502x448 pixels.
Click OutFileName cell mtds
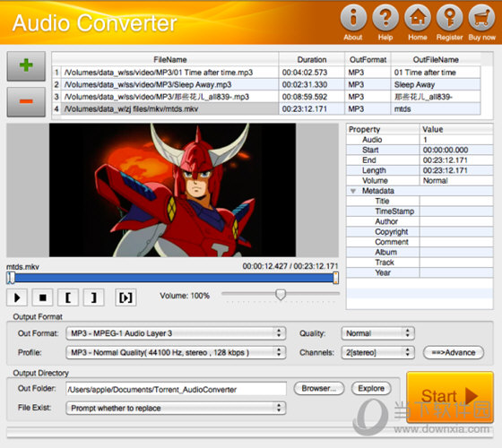coord(436,109)
